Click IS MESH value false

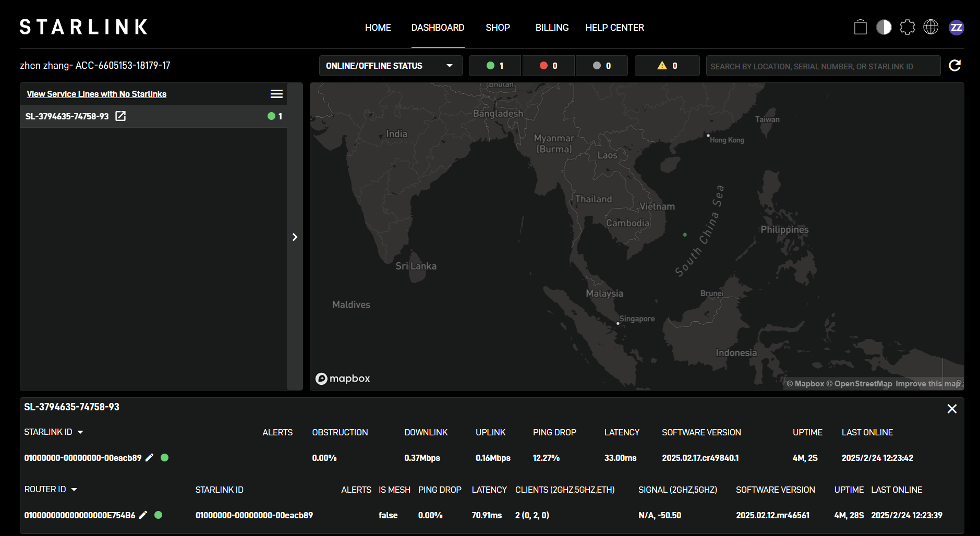(388, 515)
